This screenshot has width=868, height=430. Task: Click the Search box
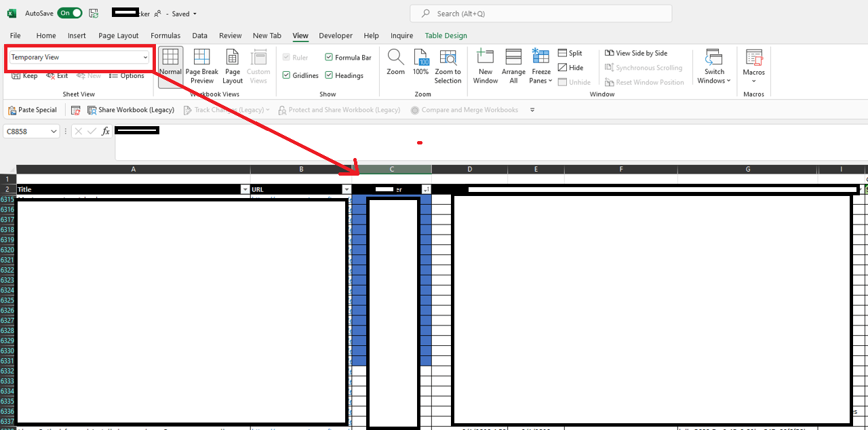540,14
